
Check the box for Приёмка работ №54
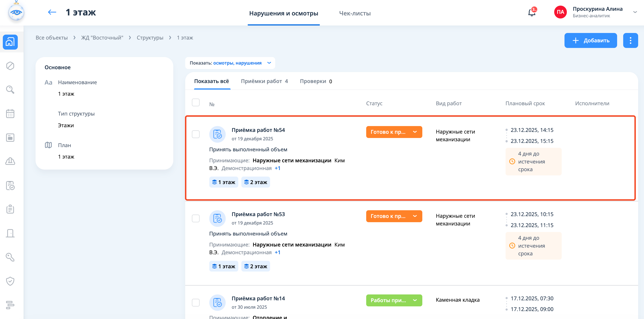pos(195,134)
